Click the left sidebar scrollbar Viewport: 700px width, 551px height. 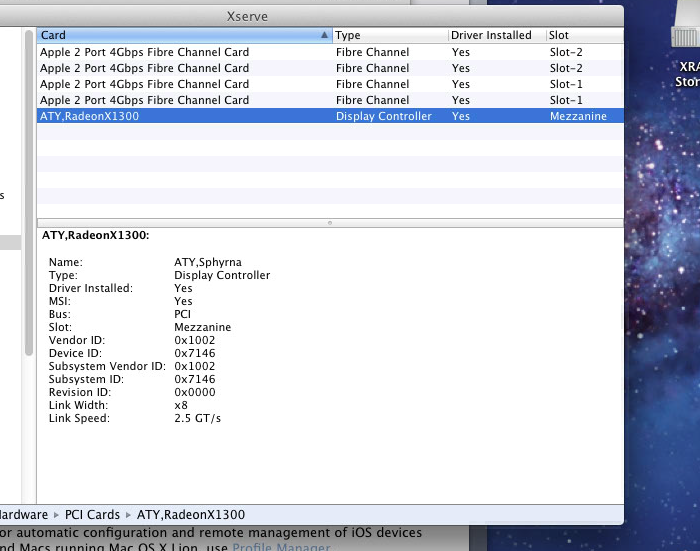[29, 192]
